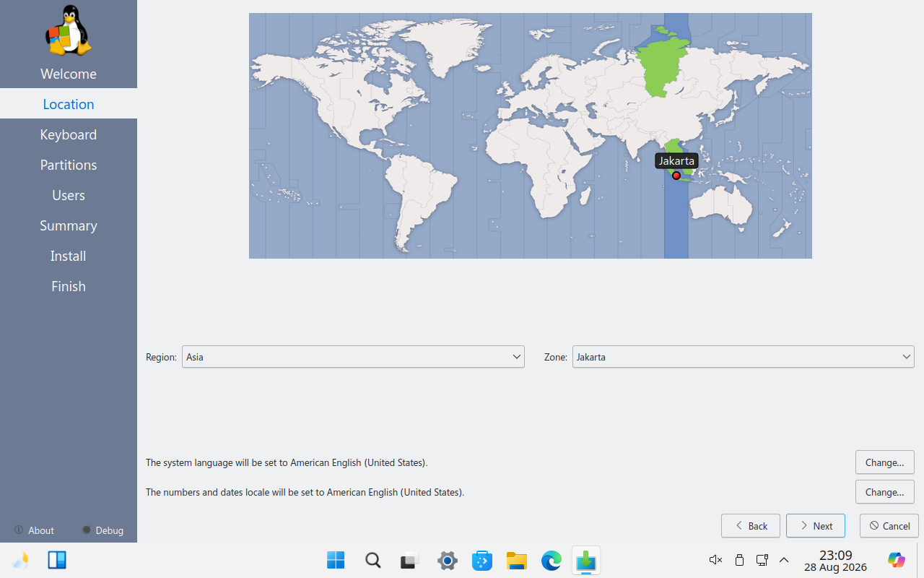924x578 pixels.
Task: Toggle the Debug option
Action: pyautogui.click(x=103, y=530)
